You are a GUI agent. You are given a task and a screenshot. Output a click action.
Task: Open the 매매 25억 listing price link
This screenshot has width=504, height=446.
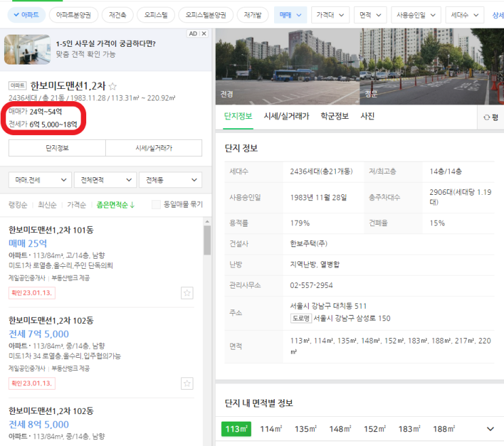pyautogui.click(x=28, y=244)
